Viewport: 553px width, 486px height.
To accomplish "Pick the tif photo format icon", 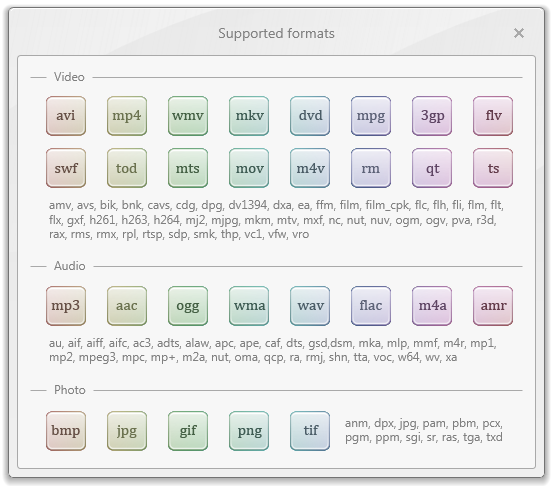I will coord(310,431).
